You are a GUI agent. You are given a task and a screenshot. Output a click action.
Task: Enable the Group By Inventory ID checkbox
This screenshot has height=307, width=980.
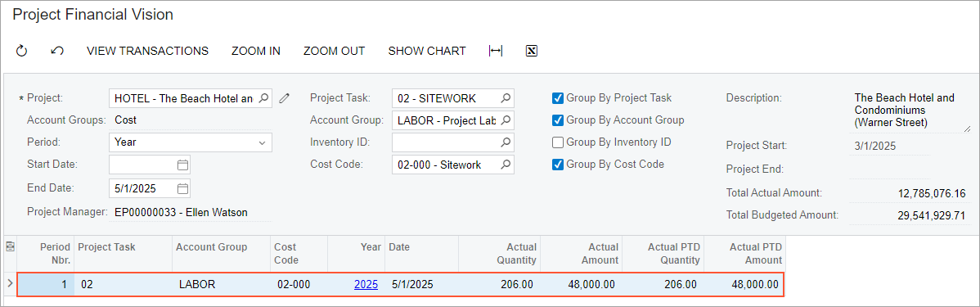[558, 142]
